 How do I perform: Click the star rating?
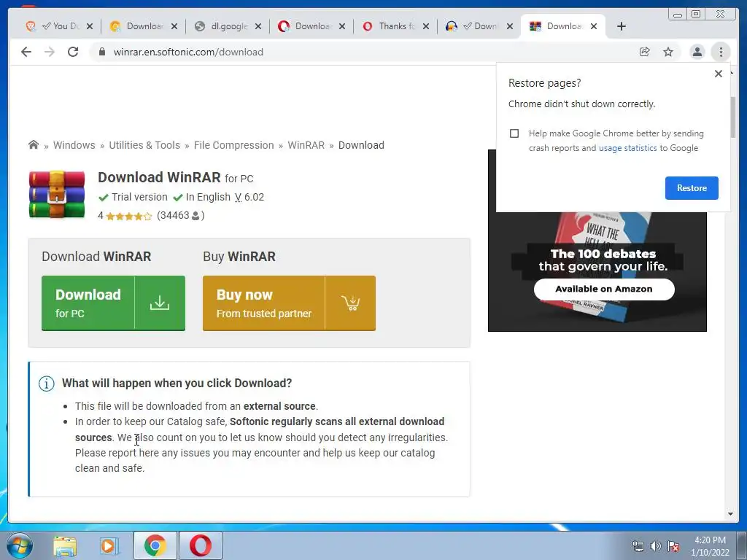pyautogui.click(x=128, y=216)
